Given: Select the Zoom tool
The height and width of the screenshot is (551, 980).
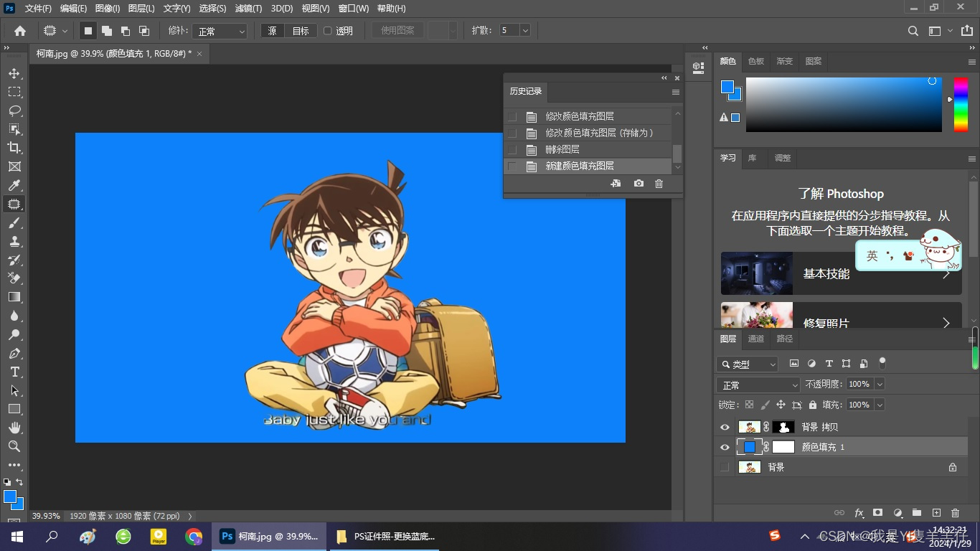Looking at the screenshot, I should coord(14,446).
